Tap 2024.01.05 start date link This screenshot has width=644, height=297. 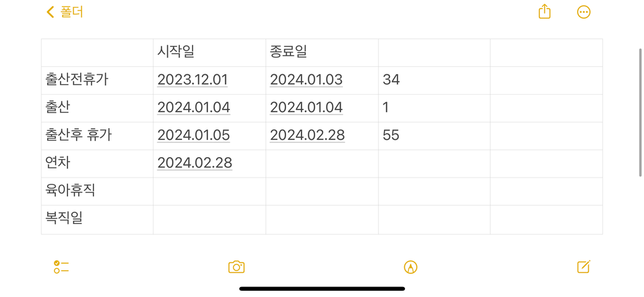[193, 135]
